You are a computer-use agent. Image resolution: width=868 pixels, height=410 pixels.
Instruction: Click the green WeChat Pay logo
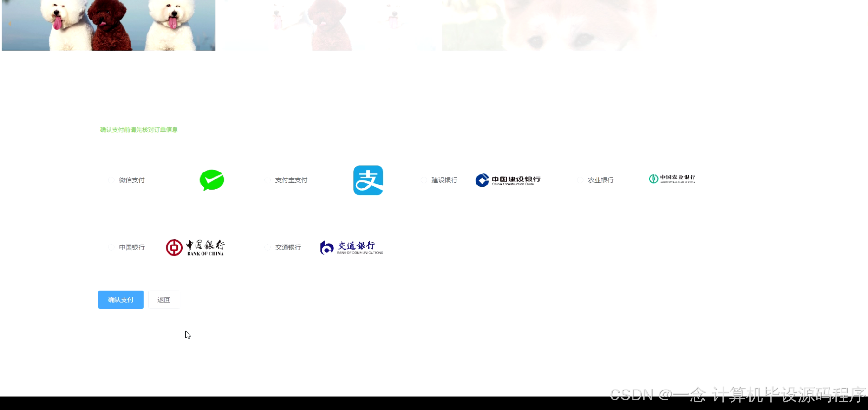(212, 180)
